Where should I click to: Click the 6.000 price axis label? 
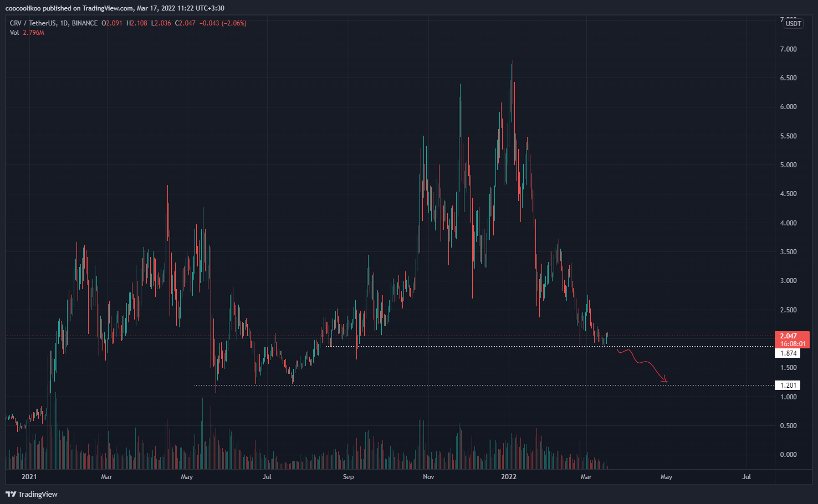coord(788,107)
